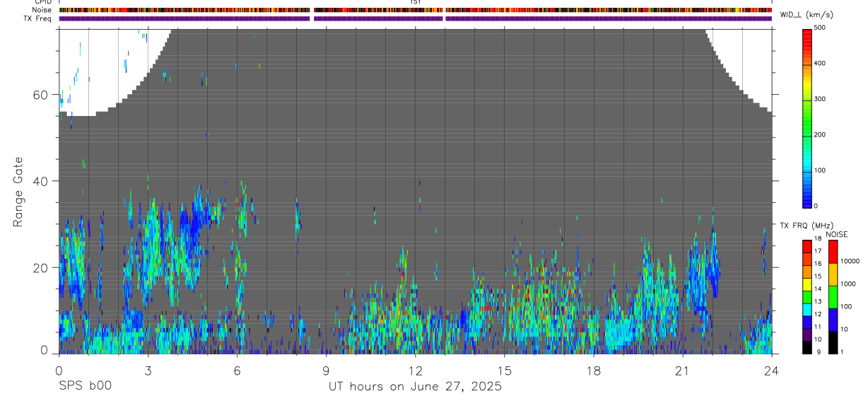Screen dimensions: 868x401
Task: Click the TX FRQ frequency color scale bar
Action: coord(807,297)
